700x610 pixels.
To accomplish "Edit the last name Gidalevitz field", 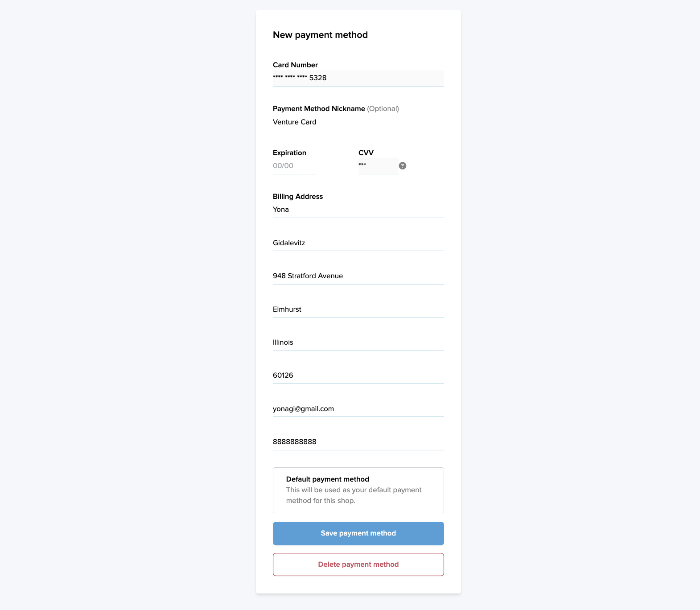I will [358, 243].
